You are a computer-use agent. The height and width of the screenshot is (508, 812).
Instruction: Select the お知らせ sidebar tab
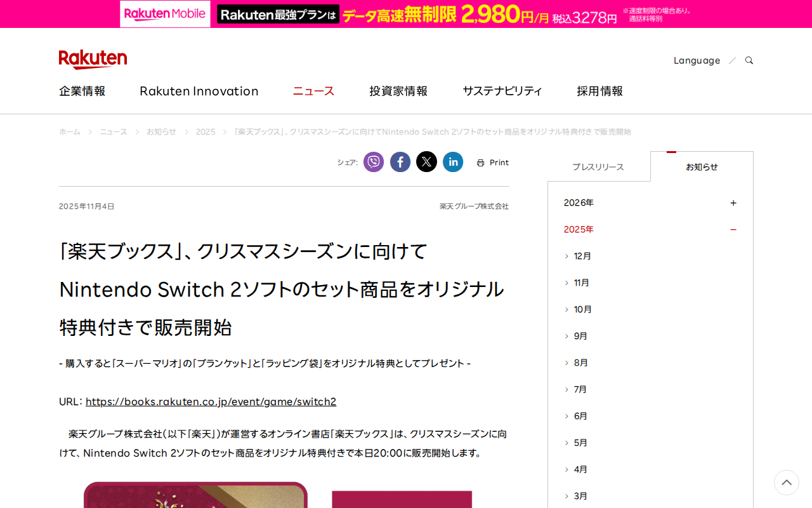point(702,166)
